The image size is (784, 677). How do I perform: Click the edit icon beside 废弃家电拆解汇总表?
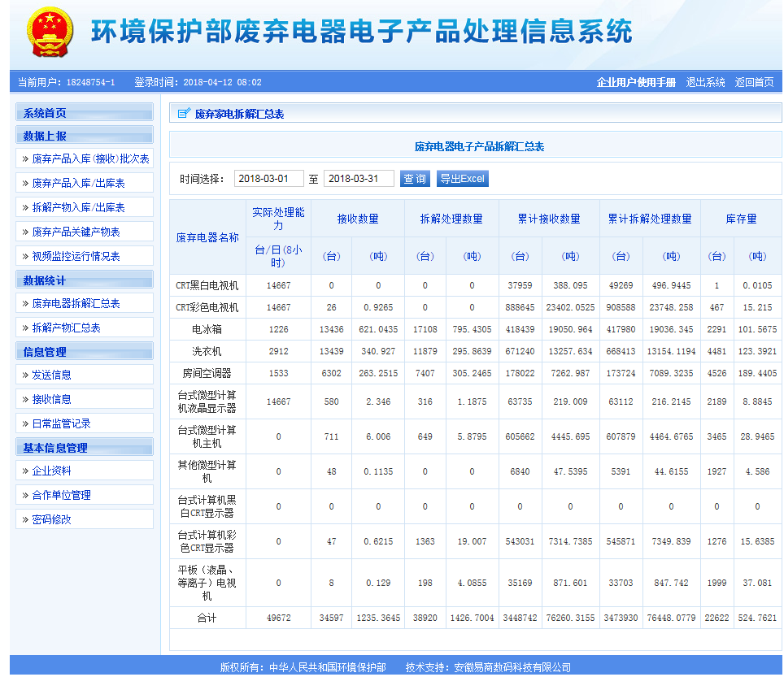[x=184, y=114]
